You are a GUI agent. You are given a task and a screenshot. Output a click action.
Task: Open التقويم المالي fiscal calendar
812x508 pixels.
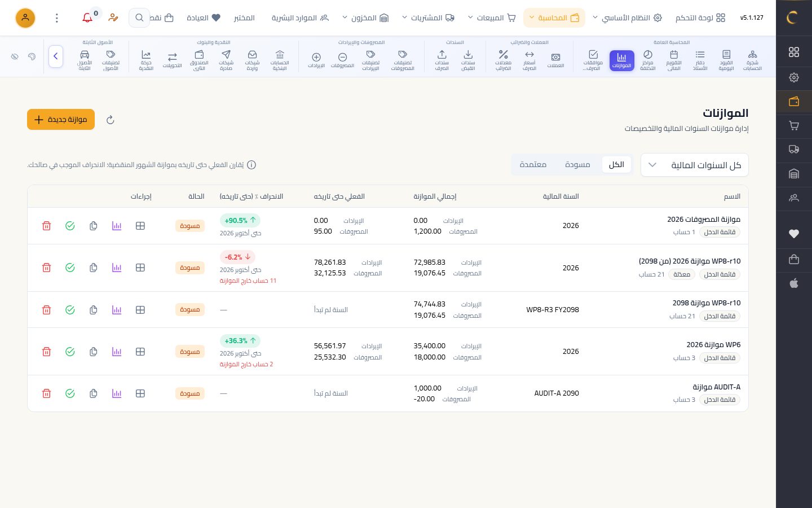tap(674, 60)
